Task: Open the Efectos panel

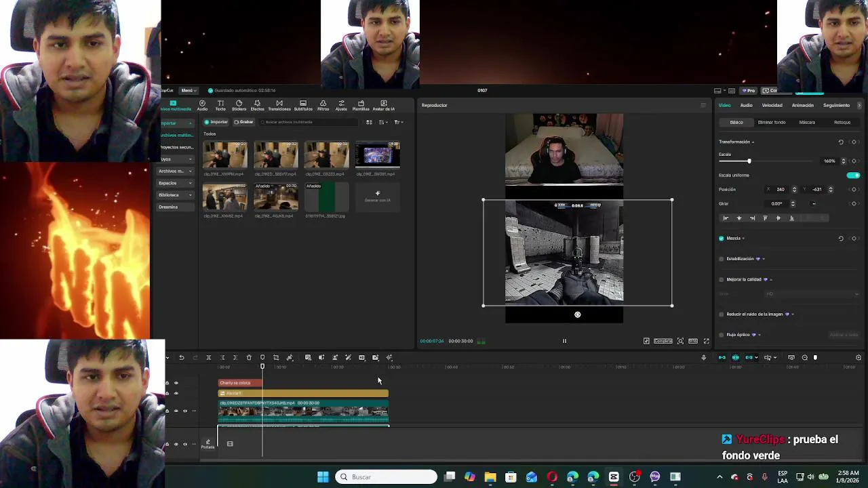Action: point(257,105)
